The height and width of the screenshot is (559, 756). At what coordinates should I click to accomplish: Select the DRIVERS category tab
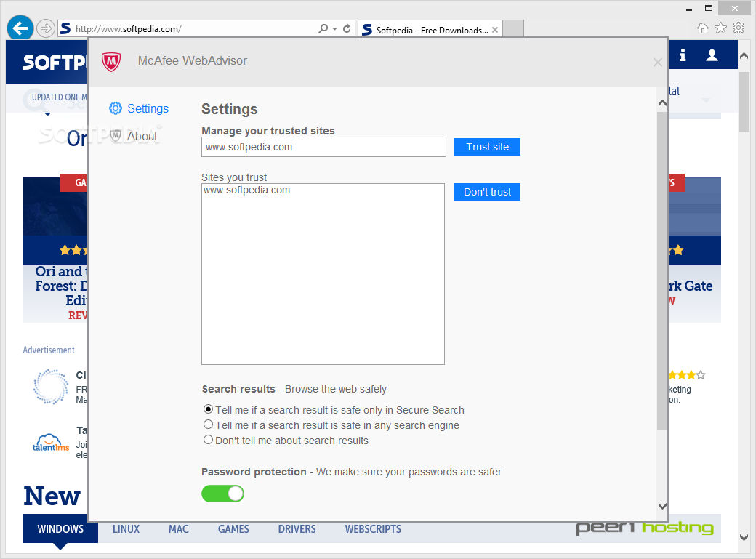point(297,529)
